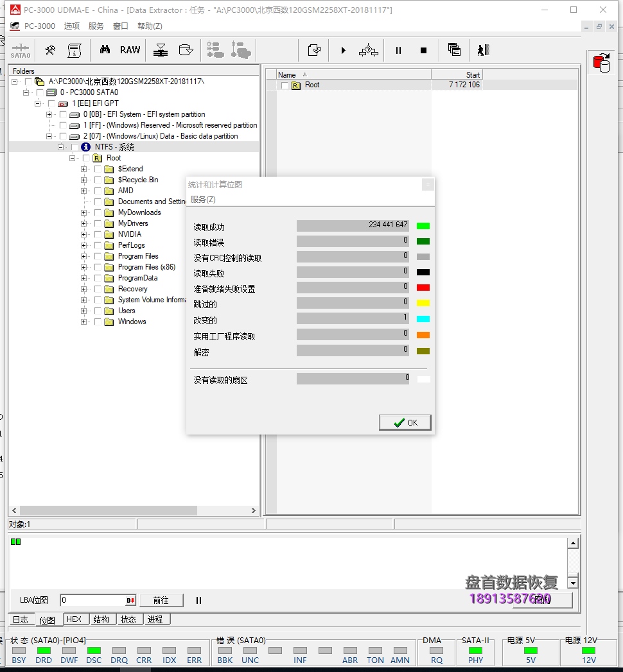The image size is (623, 672).
Task: Click the 前往 button next to LBA field
Action: [x=161, y=600]
